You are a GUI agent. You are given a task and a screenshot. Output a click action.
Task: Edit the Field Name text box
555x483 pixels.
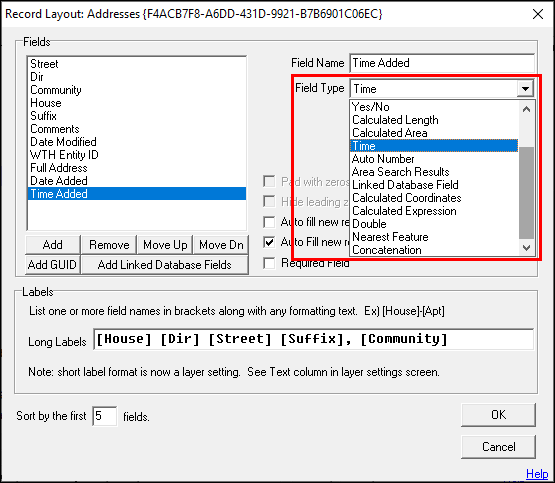tap(442, 63)
